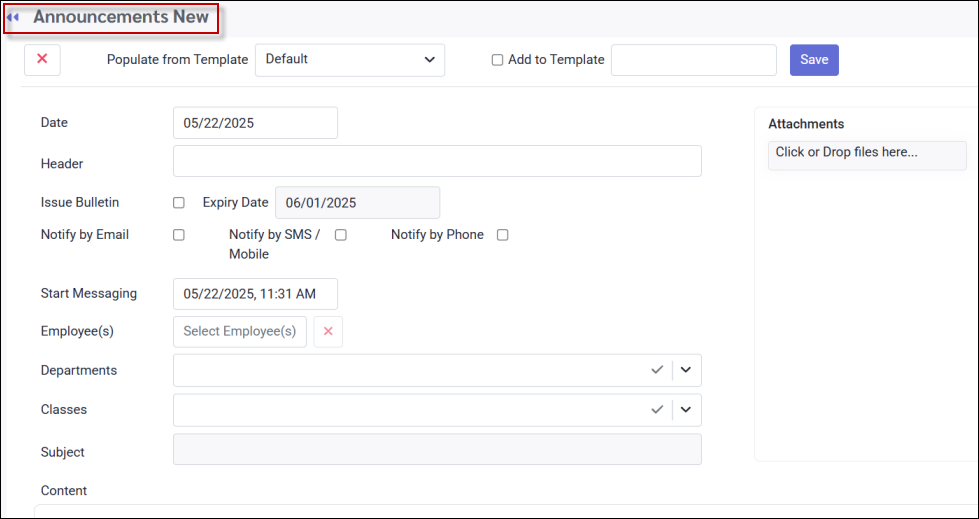979x519 pixels.
Task: Click the Add to Template name field
Action: pos(694,60)
